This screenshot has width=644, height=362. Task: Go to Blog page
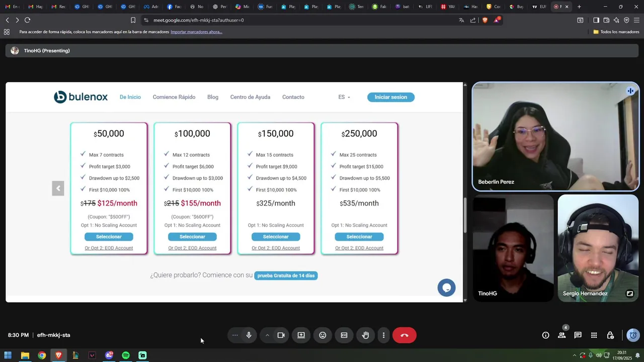[213, 97]
